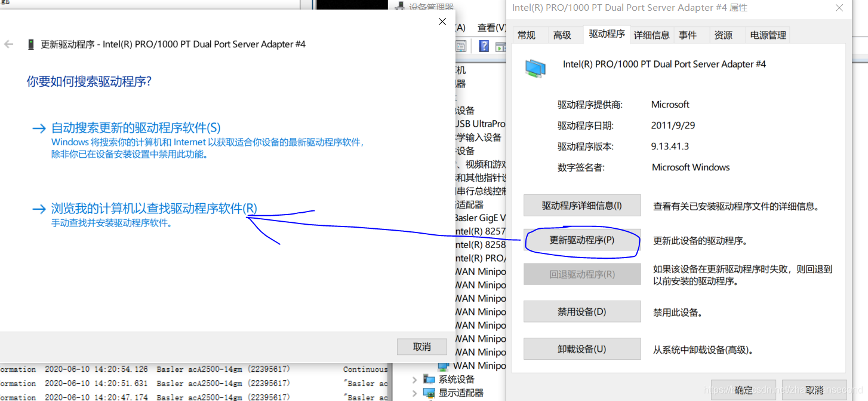The height and width of the screenshot is (401, 868).
Task: Click 卸载设备(U) button
Action: coord(582,349)
